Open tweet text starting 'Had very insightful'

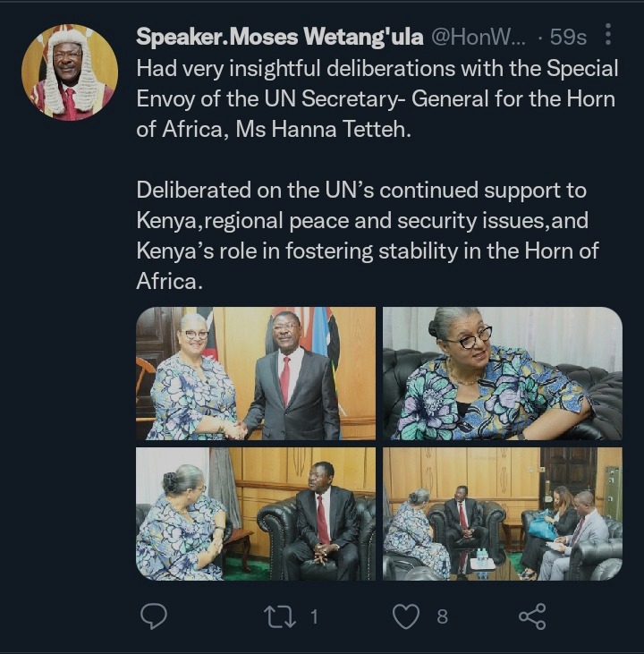pos(377,98)
